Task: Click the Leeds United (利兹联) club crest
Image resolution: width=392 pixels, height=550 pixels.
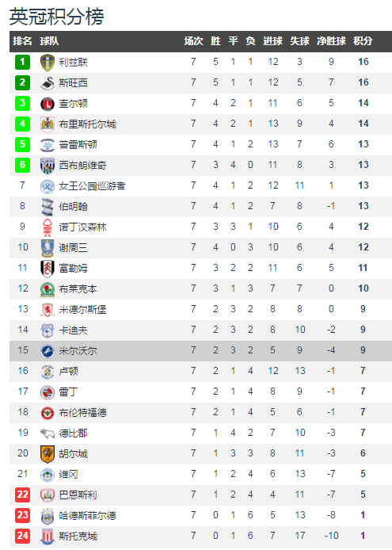Action: pos(48,63)
